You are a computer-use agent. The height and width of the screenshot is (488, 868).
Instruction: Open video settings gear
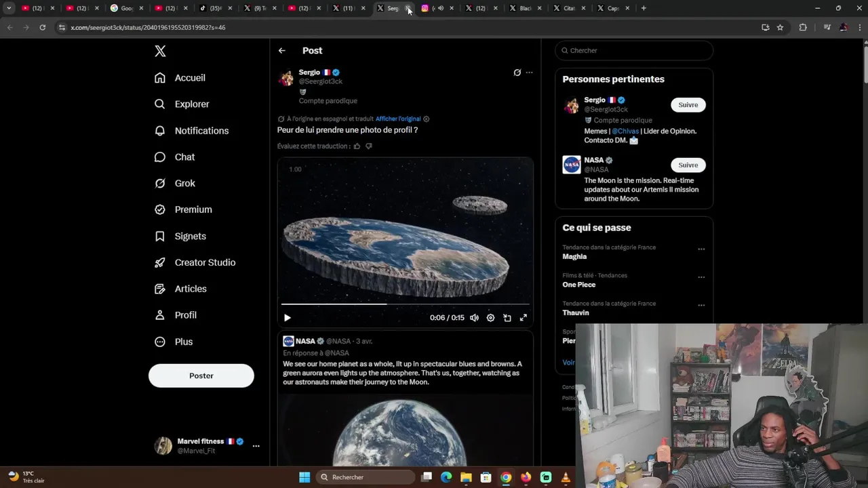point(490,318)
